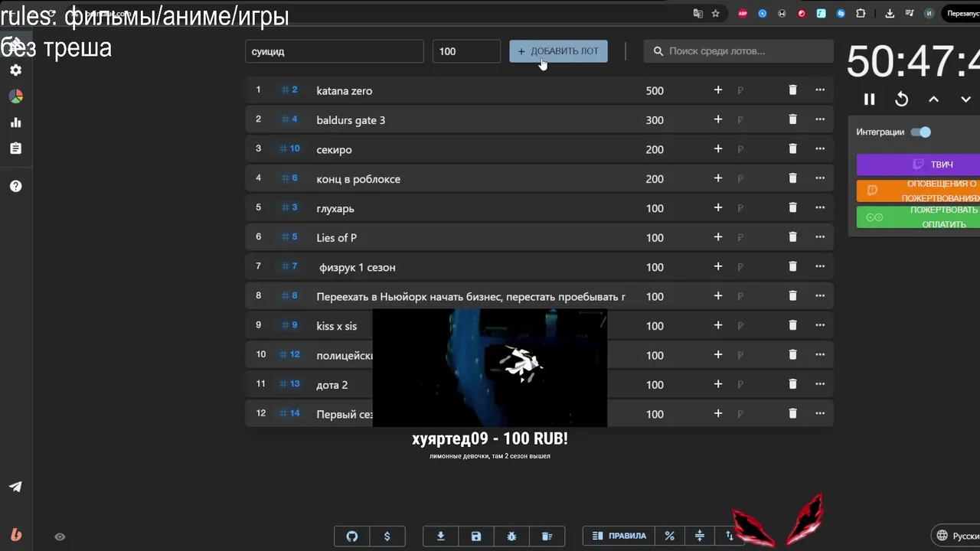
Task: Click the katana zero lot name
Action: click(x=345, y=90)
